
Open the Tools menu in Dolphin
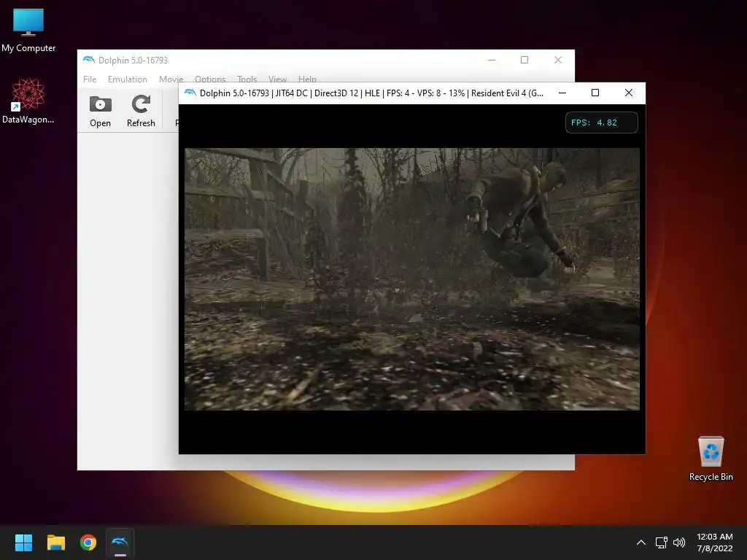pos(247,79)
